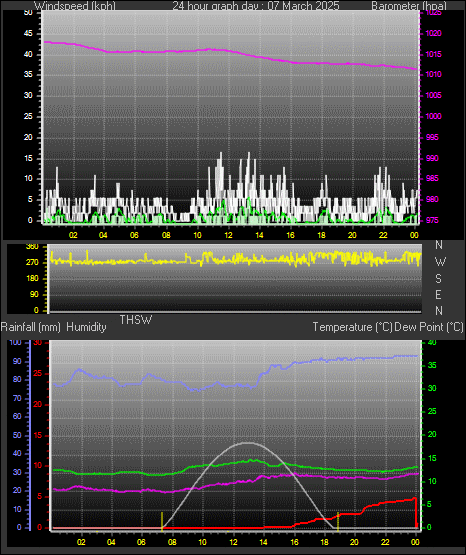Click the 180 wind direction axis value
Viewport: 466px width, 555px height.
coord(32,279)
